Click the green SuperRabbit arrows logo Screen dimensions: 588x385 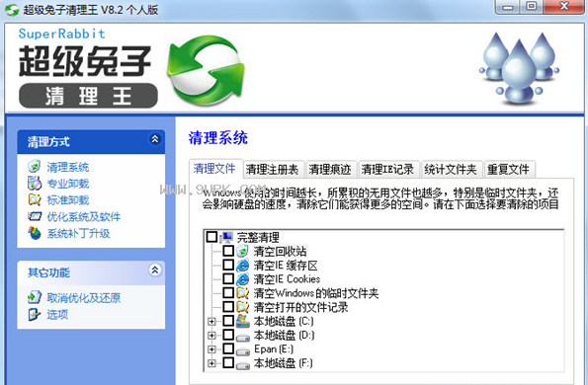[206, 70]
